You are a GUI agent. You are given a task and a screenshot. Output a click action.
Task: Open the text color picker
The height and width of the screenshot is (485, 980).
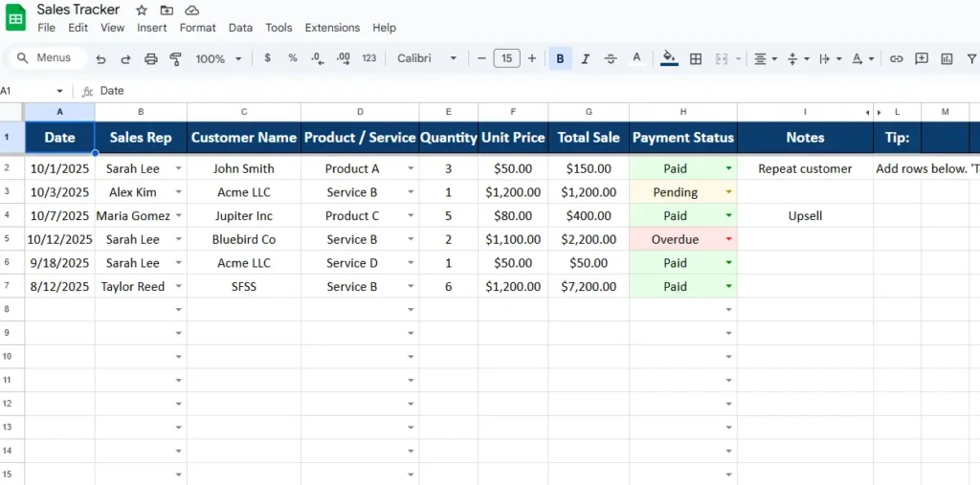(x=636, y=58)
